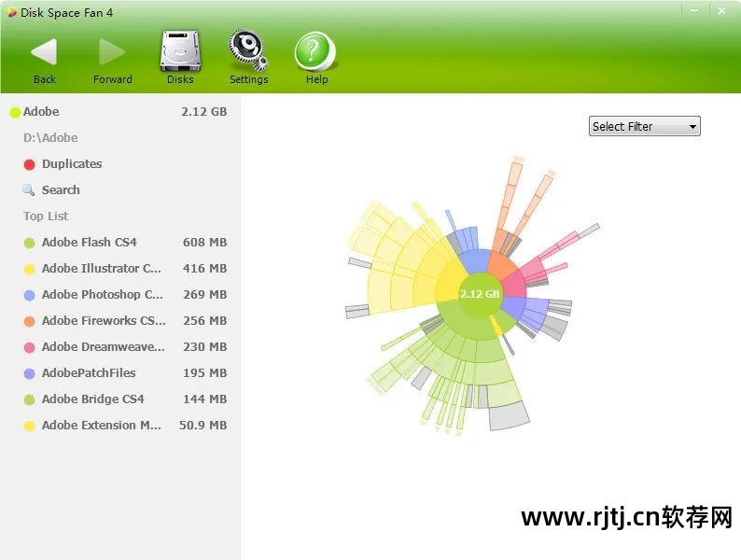Click the Select Filter dropdown arrow
The width and height of the screenshot is (741, 560).
point(692,127)
